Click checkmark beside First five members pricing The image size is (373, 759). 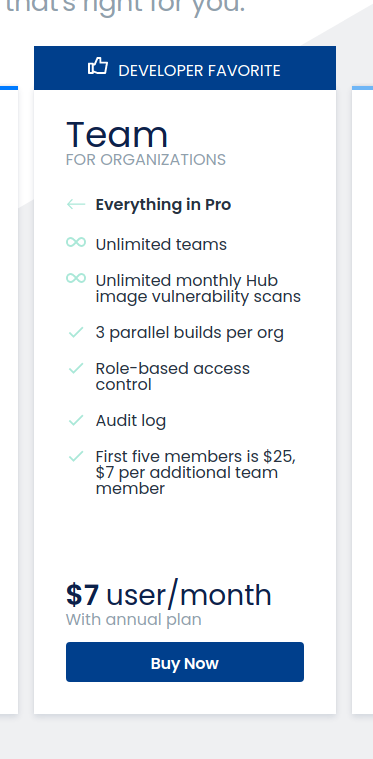[76, 455]
